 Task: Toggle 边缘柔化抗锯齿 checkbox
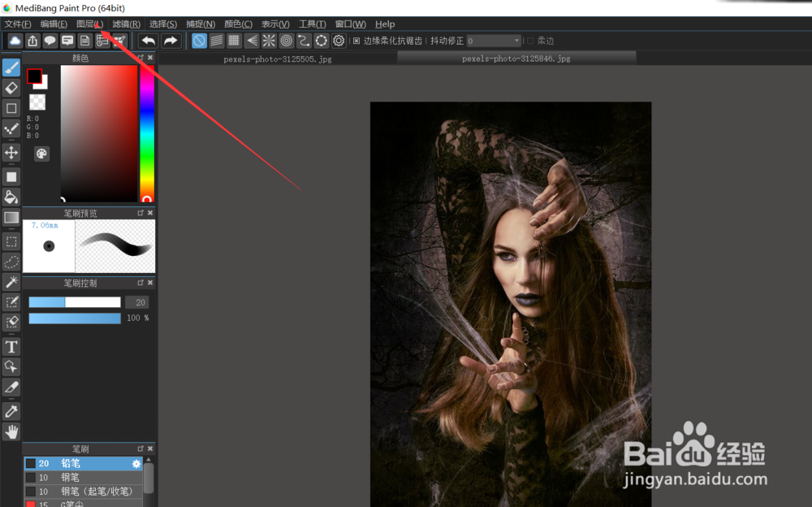pos(356,41)
